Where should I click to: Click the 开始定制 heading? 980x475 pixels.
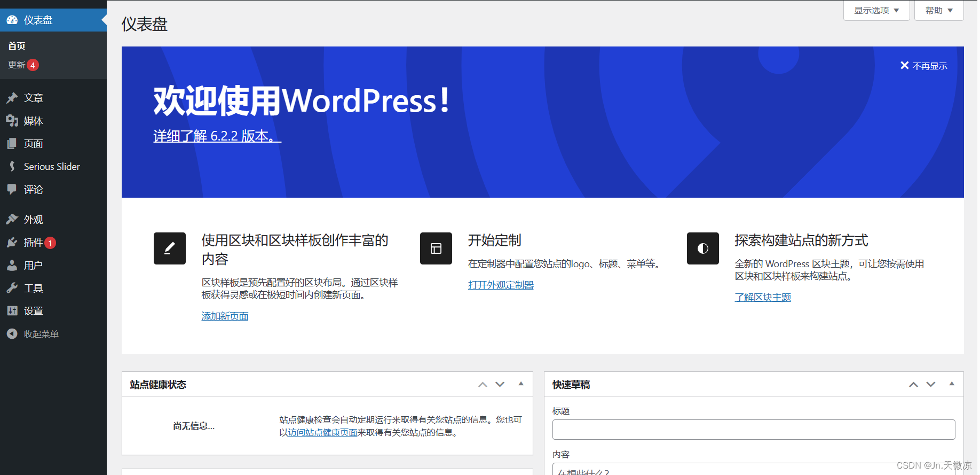(495, 240)
